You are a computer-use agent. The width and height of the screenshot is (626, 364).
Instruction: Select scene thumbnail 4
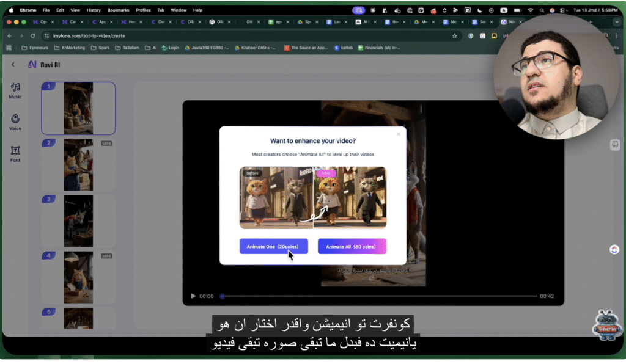(78, 277)
